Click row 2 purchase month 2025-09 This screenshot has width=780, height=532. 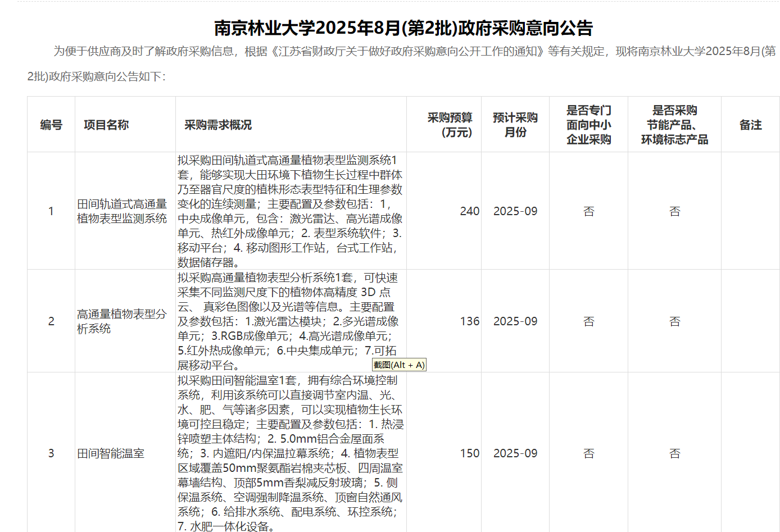[x=515, y=321]
